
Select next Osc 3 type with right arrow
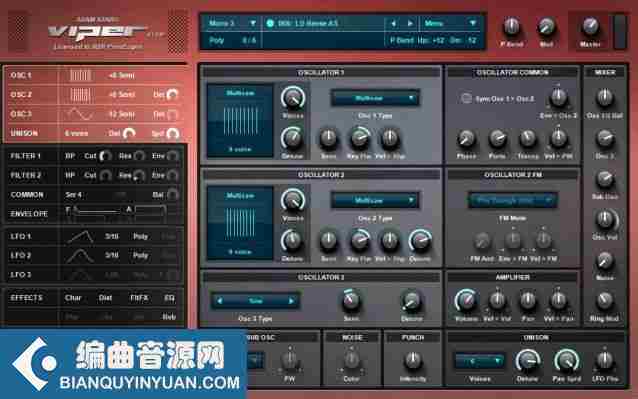point(291,301)
